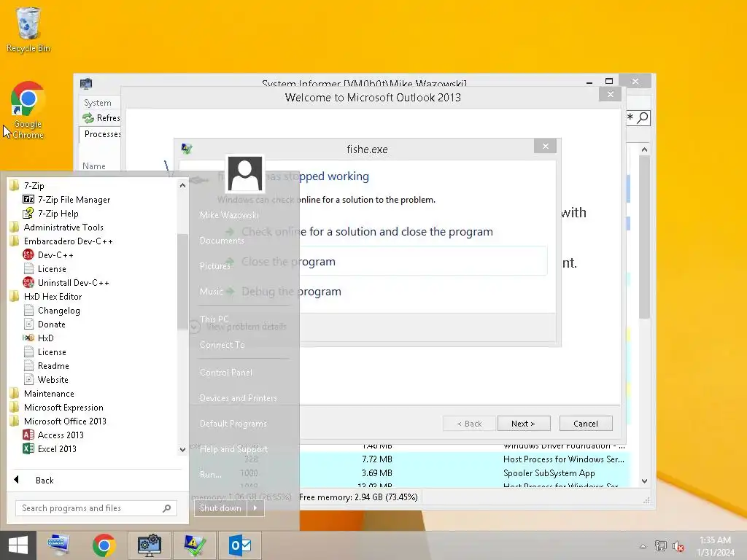This screenshot has width=747, height=560.
Task: Collapse the 7-Zip folder
Action: 27,186
